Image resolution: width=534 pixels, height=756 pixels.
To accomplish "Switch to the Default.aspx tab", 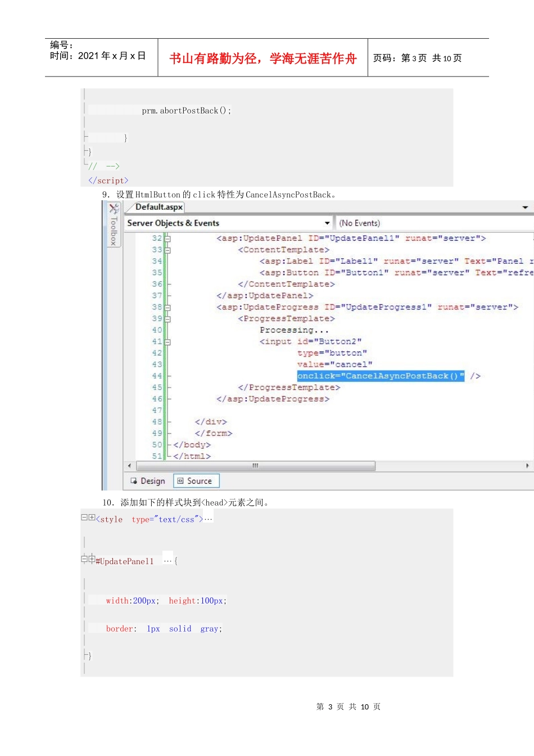I will [159, 207].
